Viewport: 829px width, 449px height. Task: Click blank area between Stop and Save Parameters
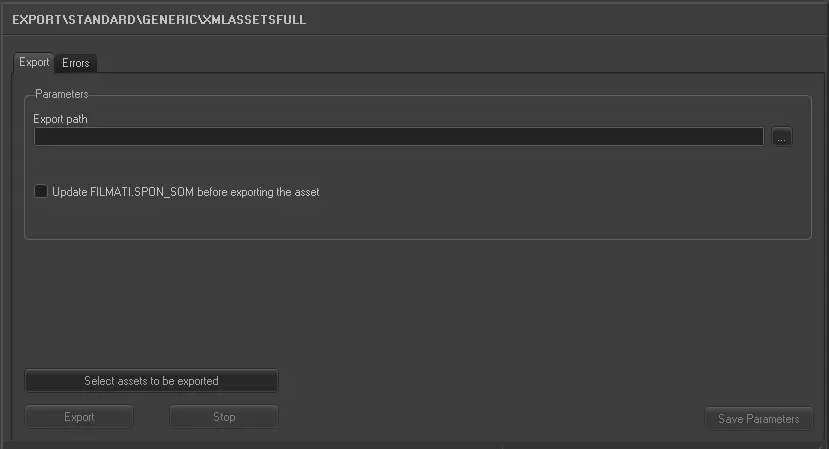pos(490,418)
